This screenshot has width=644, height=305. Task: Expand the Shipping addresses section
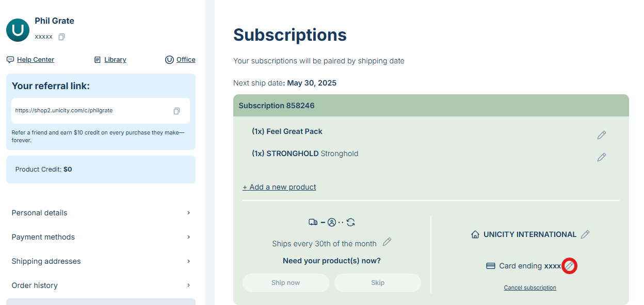click(101, 261)
